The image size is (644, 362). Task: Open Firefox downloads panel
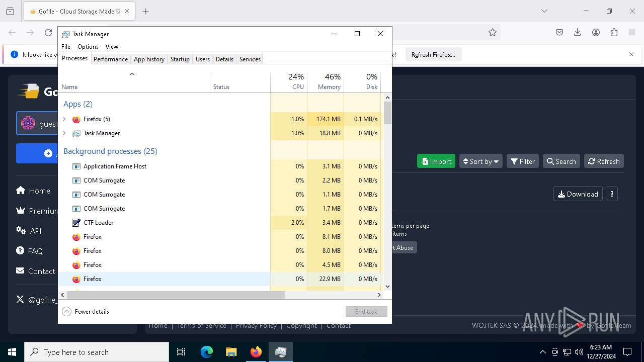(578, 32)
